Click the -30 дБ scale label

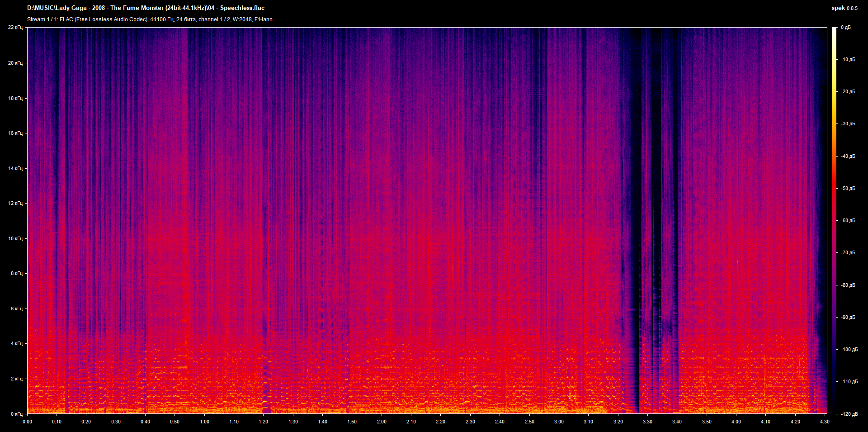(848, 124)
